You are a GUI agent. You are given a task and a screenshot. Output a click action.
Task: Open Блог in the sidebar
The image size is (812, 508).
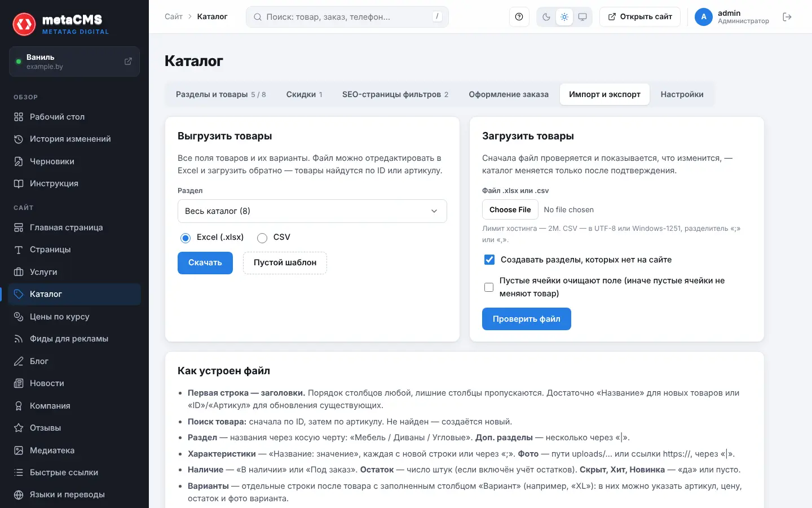pos(74,361)
